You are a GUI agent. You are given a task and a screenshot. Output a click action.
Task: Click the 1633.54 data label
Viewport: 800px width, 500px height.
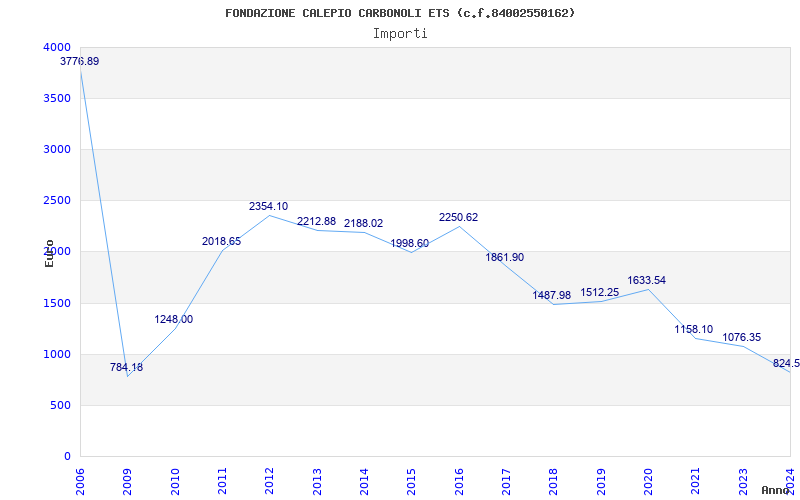point(646,281)
